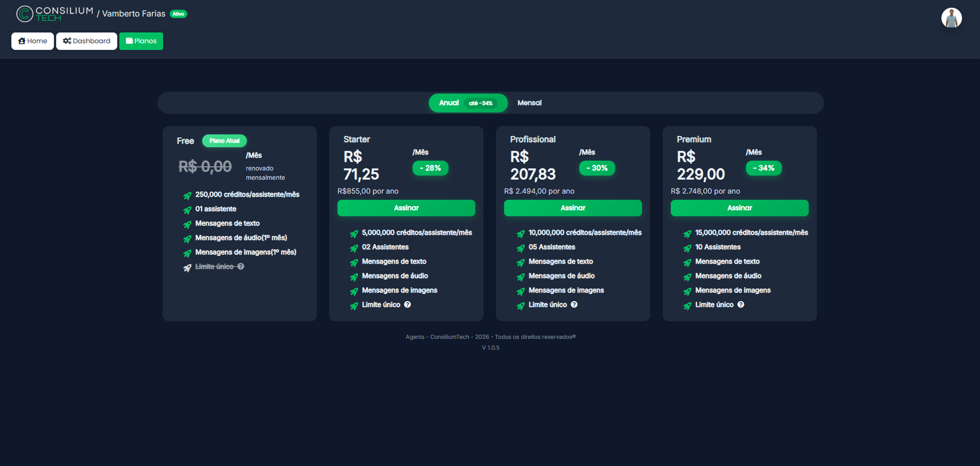The height and width of the screenshot is (466, 980).
Task: Subscribe to the Starter plan
Action: 406,208
